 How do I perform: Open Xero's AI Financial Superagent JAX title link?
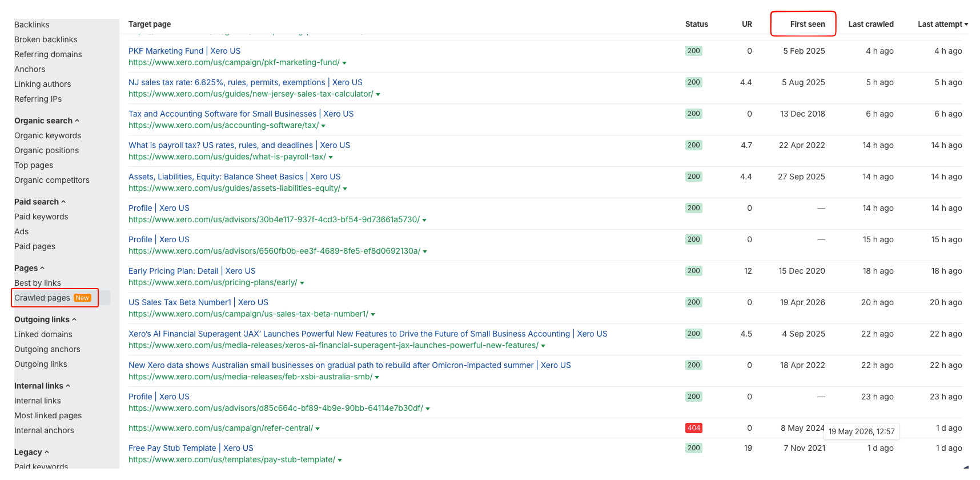[368, 334]
